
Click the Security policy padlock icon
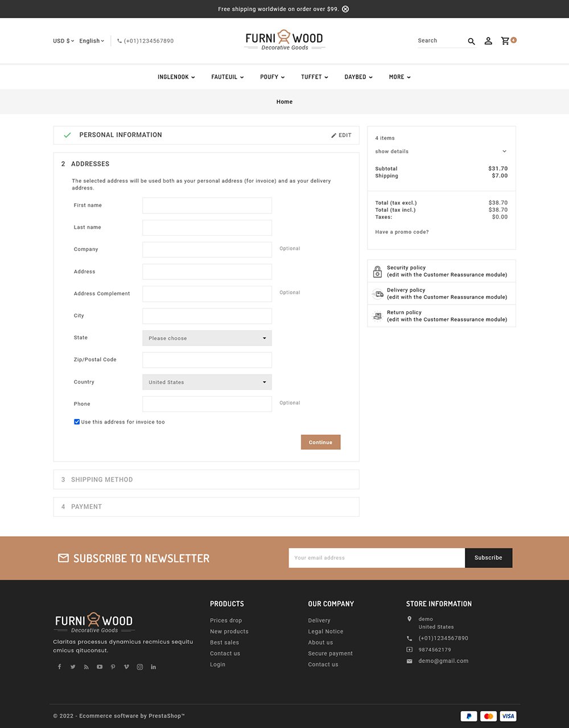point(377,270)
